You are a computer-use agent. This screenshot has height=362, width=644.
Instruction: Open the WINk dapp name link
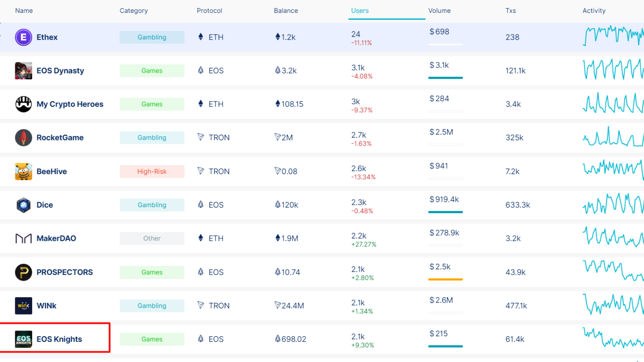(46, 306)
